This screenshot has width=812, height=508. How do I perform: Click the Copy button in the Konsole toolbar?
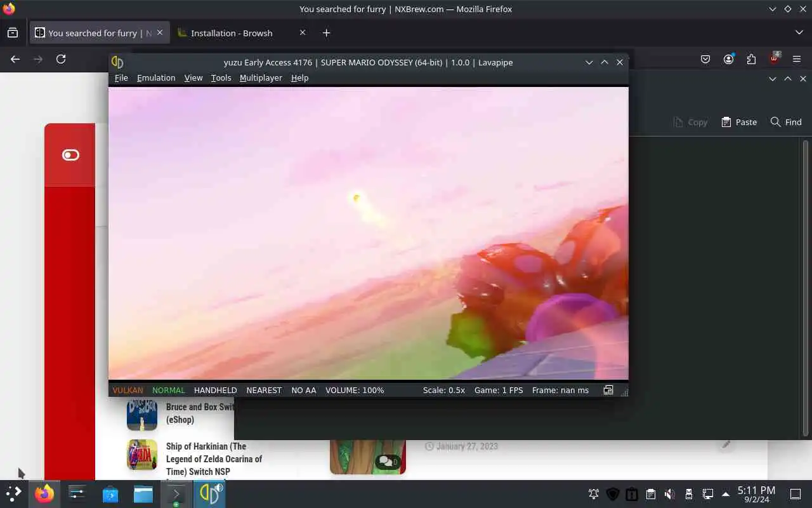tap(690, 122)
